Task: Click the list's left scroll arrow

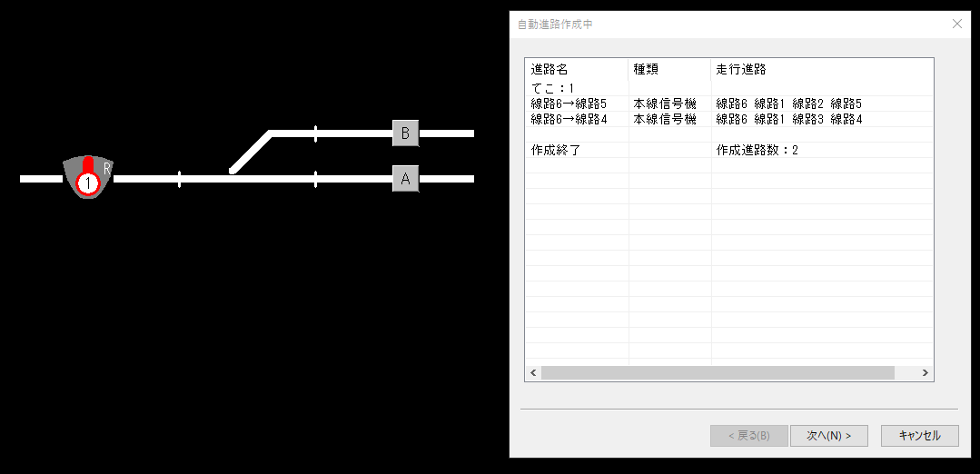Action: coord(533,373)
